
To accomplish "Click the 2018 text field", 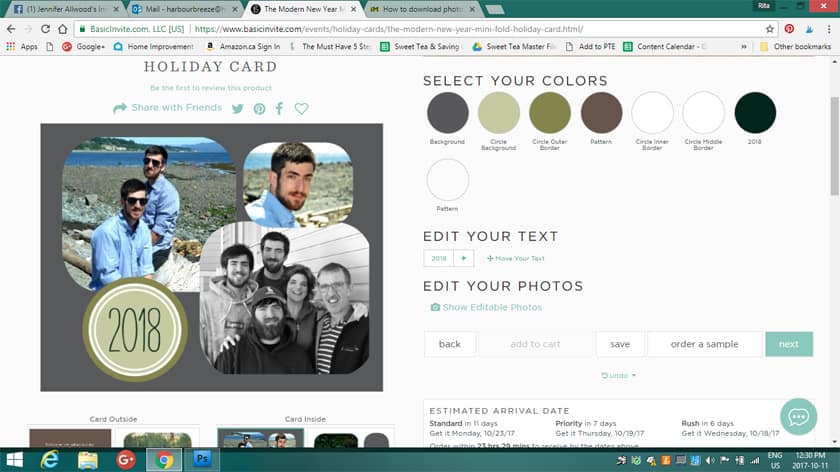I will pos(439,258).
